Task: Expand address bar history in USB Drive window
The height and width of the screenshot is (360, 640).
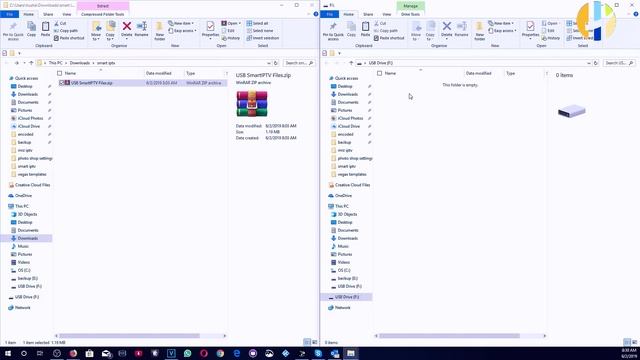Action: 589,63
